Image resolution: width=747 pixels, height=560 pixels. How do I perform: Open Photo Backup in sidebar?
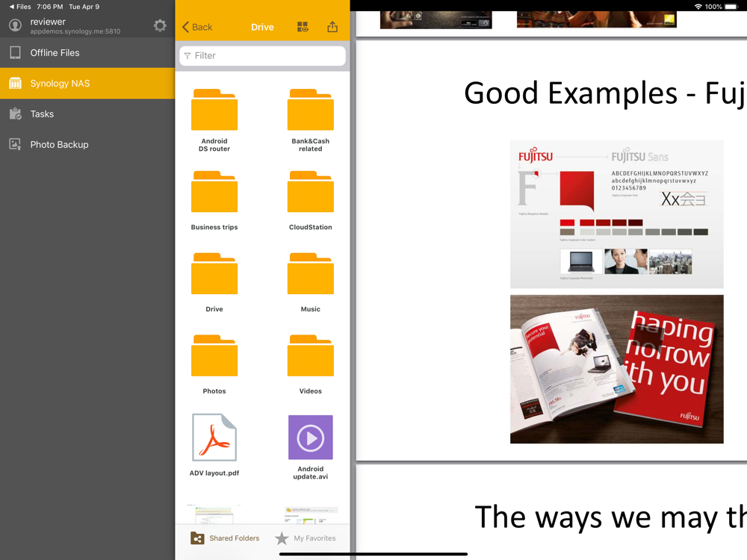click(87, 144)
